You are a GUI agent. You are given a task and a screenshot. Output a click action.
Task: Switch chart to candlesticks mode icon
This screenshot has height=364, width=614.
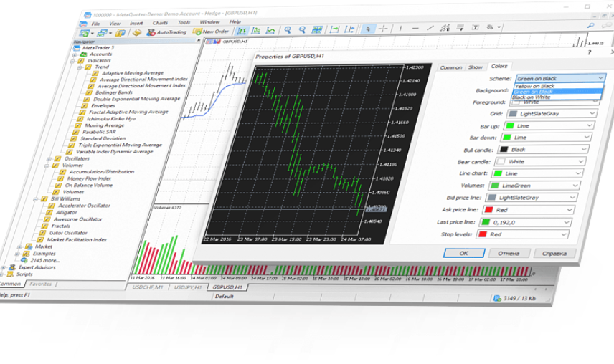[x=256, y=31]
